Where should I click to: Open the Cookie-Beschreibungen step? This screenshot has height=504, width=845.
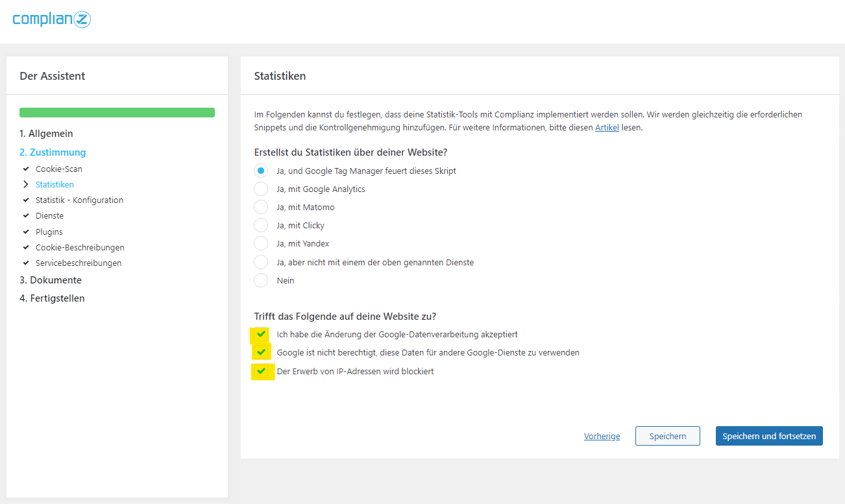[80, 247]
